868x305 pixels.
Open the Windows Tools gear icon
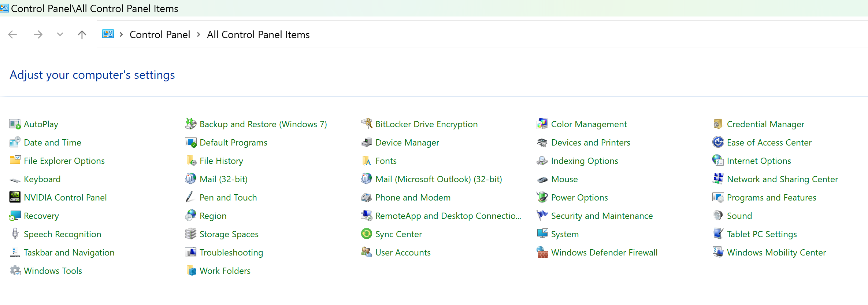pos(15,271)
